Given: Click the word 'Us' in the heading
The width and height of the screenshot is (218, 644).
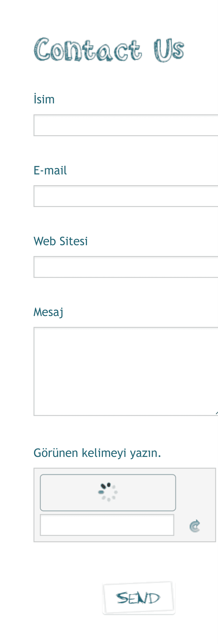Looking at the screenshot, I should [x=169, y=50].
